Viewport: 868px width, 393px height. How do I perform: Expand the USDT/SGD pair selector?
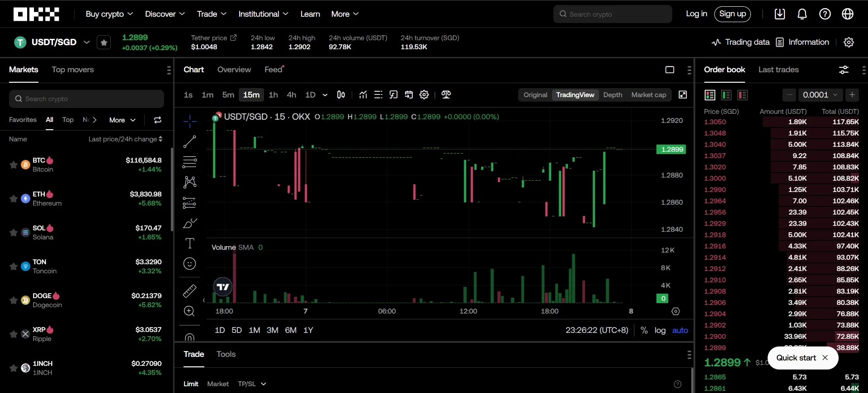tap(87, 42)
